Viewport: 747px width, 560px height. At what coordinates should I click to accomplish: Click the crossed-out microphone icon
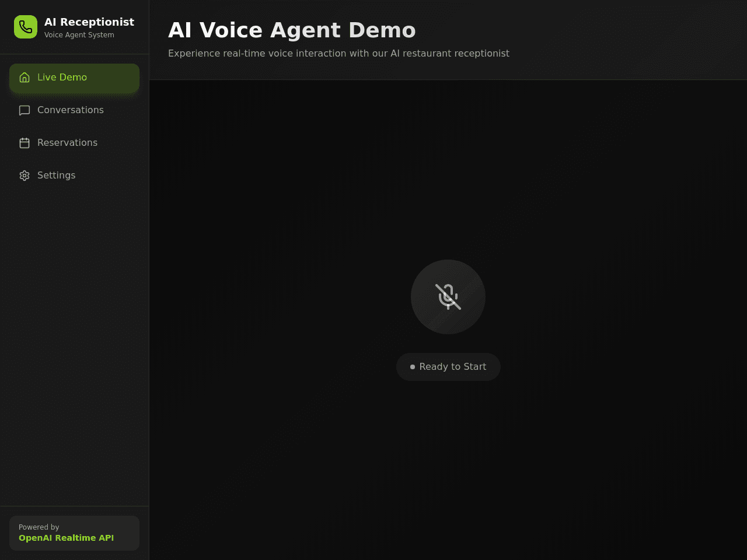[x=448, y=297]
